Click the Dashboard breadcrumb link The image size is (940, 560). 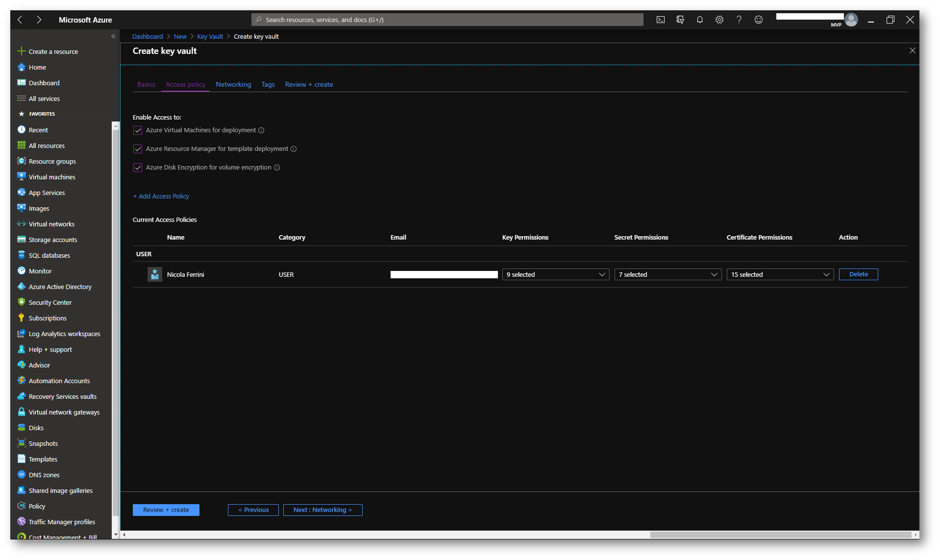coord(148,36)
